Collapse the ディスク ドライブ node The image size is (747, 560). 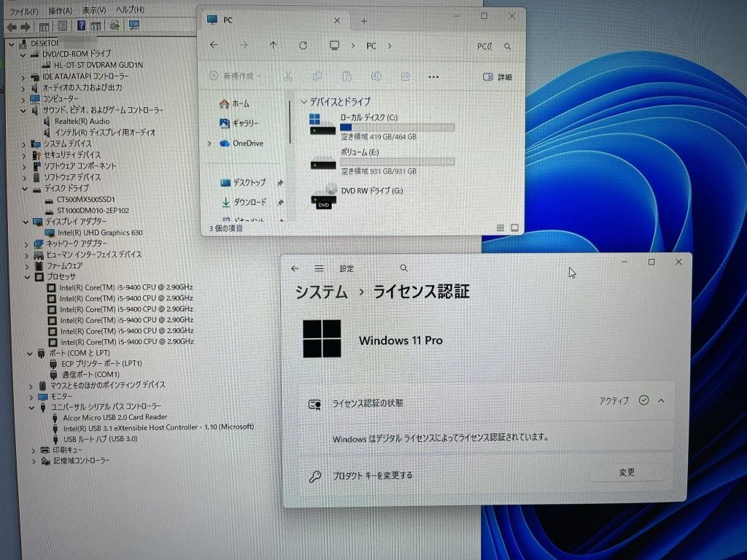25,189
